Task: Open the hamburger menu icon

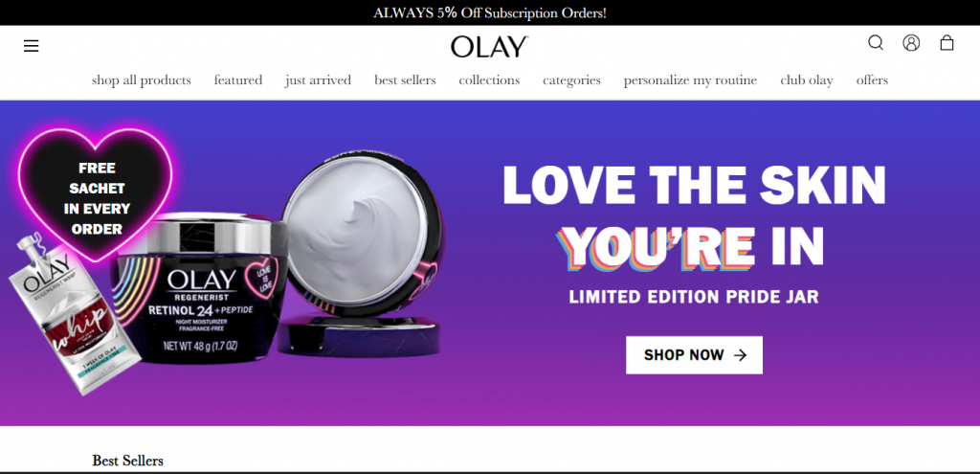Action: click(32, 46)
